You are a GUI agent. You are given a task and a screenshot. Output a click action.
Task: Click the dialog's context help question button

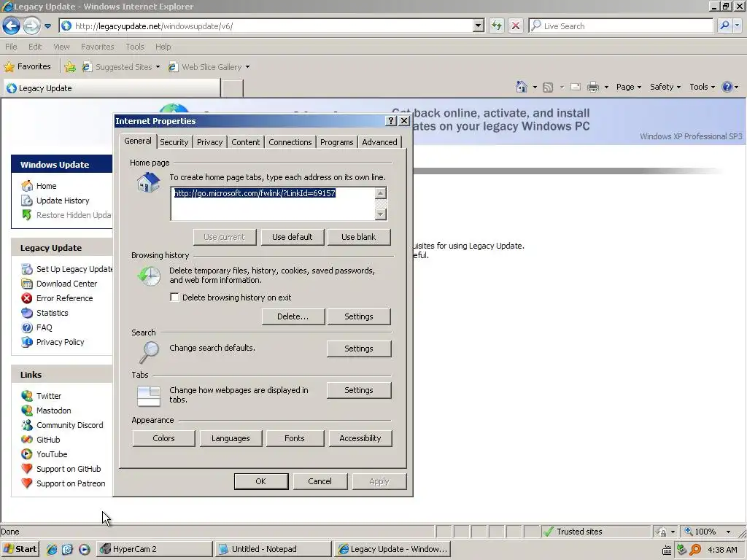coord(391,121)
